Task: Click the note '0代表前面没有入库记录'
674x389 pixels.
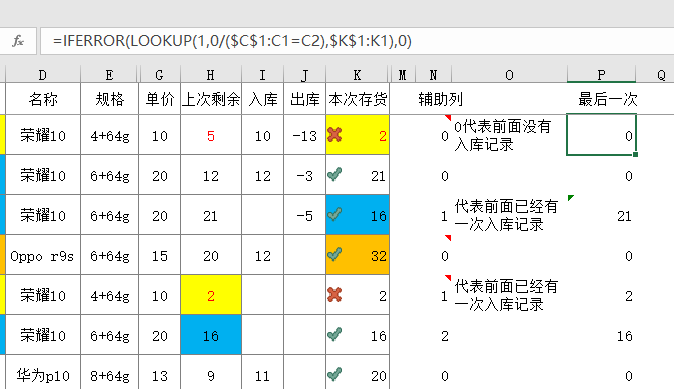Action: pos(502,135)
